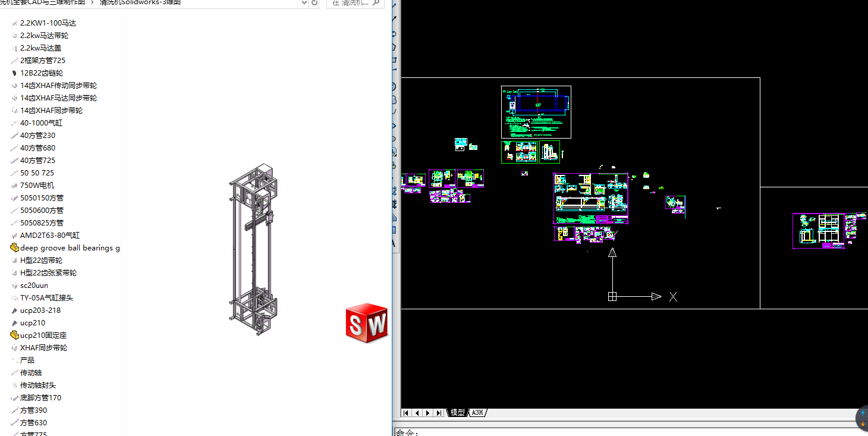Image resolution: width=868 pixels, height=436 pixels.
Task: Jump to the last layout tab in CAD
Action: click(x=438, y=413)
